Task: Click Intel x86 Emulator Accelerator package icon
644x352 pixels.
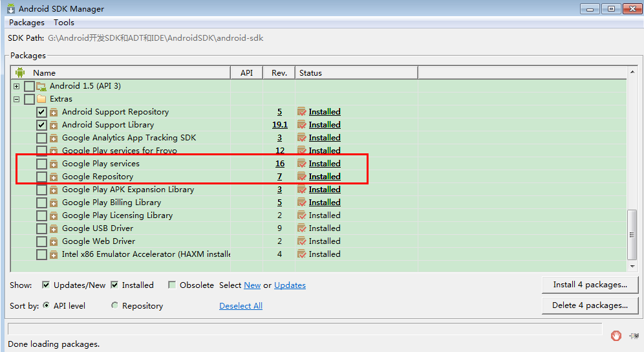Action: point(54,254)
